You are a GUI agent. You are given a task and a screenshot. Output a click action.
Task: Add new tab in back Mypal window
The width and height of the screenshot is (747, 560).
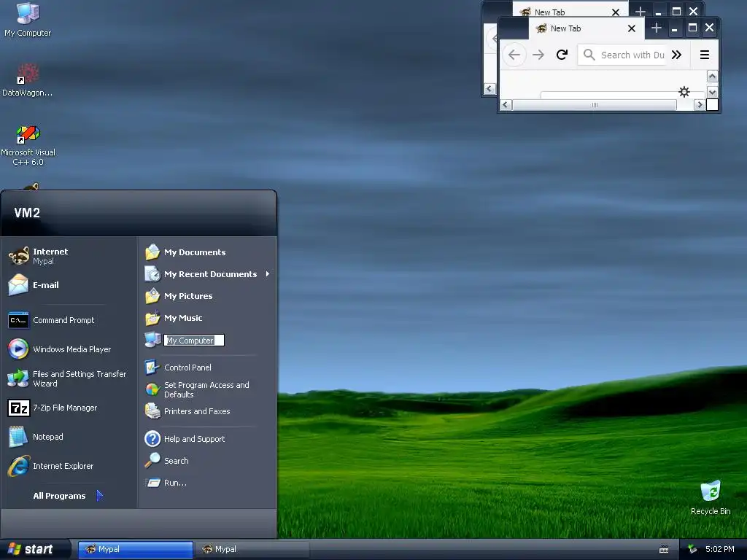[x=640, y=11]
